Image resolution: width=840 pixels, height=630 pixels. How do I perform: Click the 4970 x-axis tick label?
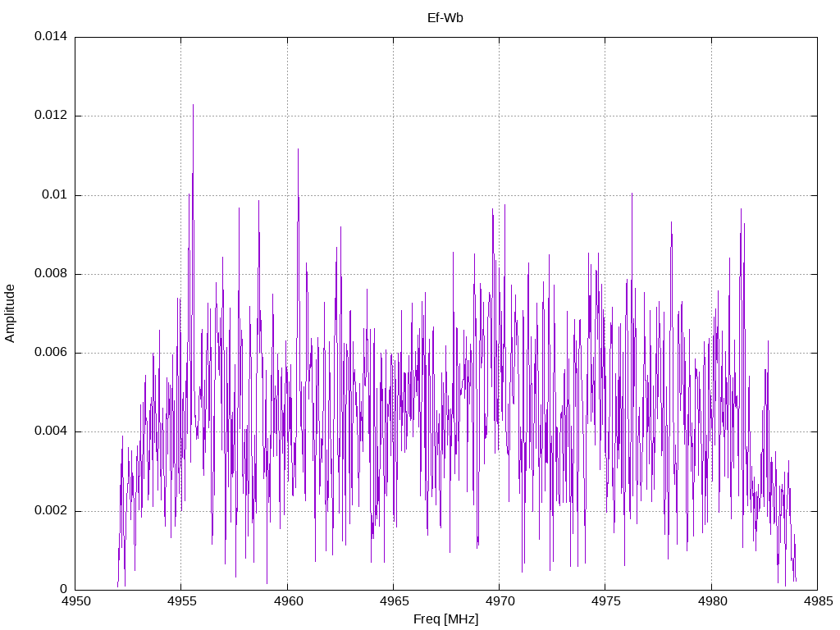[x=500, y=601]
